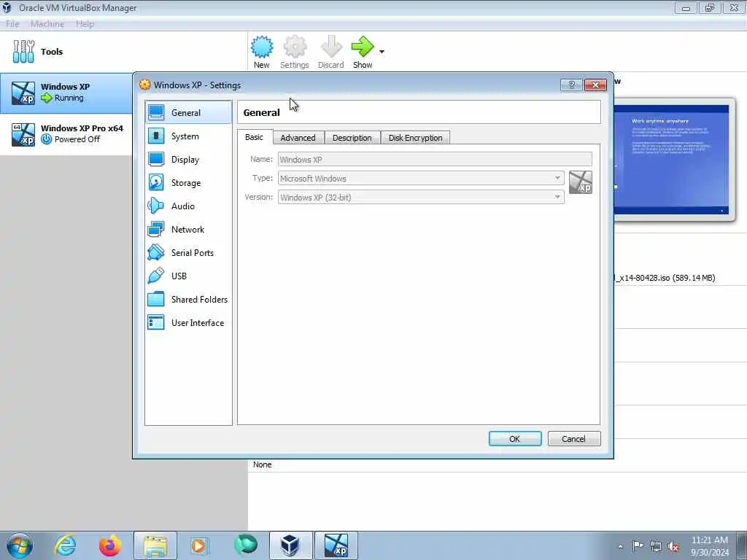Switch to VirtualBox Manager taskbar icon
The image size is (747, 560).
click(x=290, y=545)
